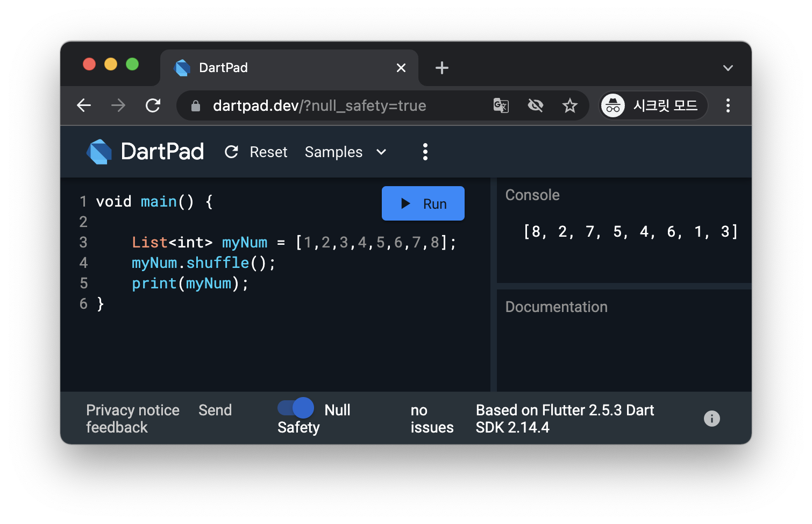
Task: Click the DartPad logo
Action: 145,152
